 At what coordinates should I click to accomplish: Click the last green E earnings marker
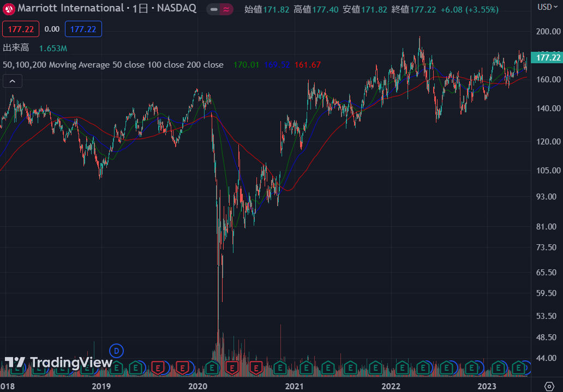pos(518,368)
